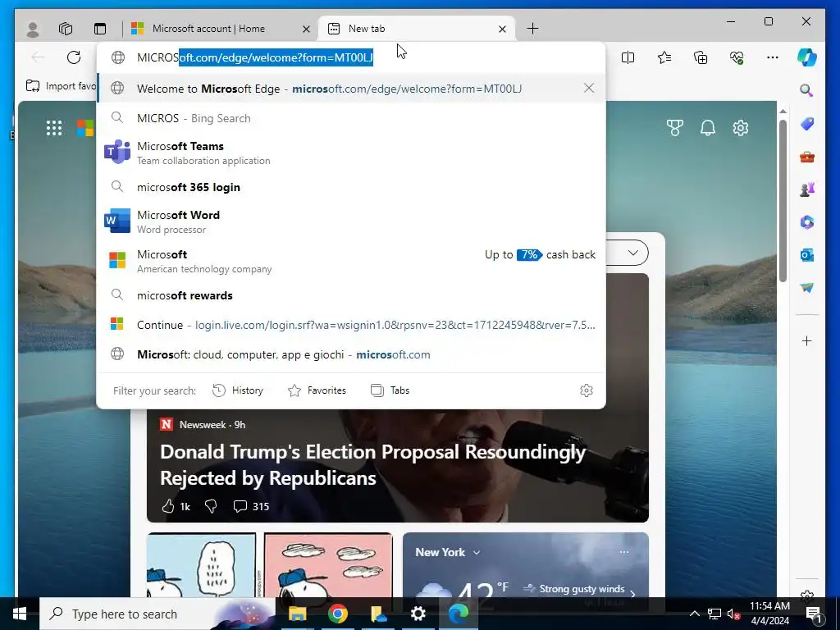
Task: Close the New tab tab
Action: [x=502, y=29]
